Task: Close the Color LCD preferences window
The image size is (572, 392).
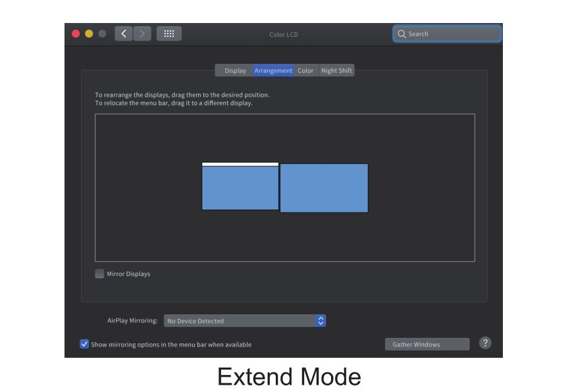Action: pos(76,34)
